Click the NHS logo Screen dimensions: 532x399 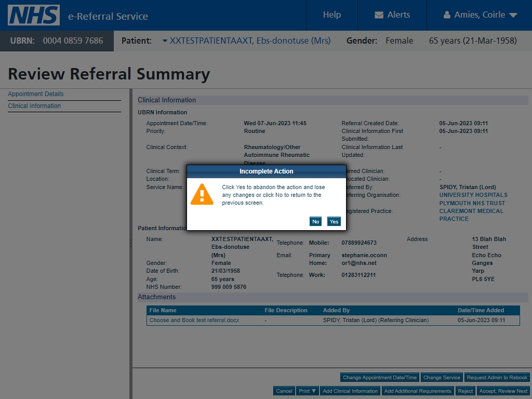[34, 15]
